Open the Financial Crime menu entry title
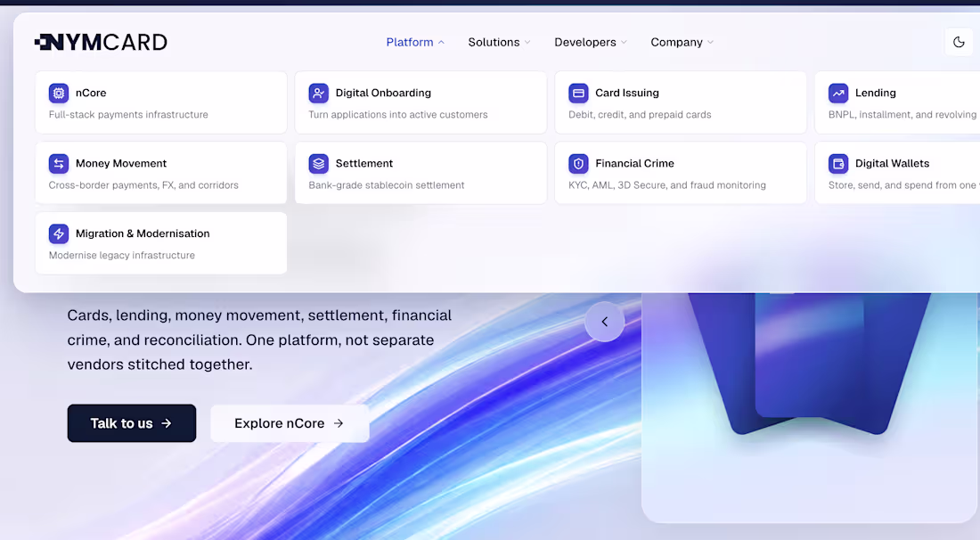 click(x=635, y=163)
